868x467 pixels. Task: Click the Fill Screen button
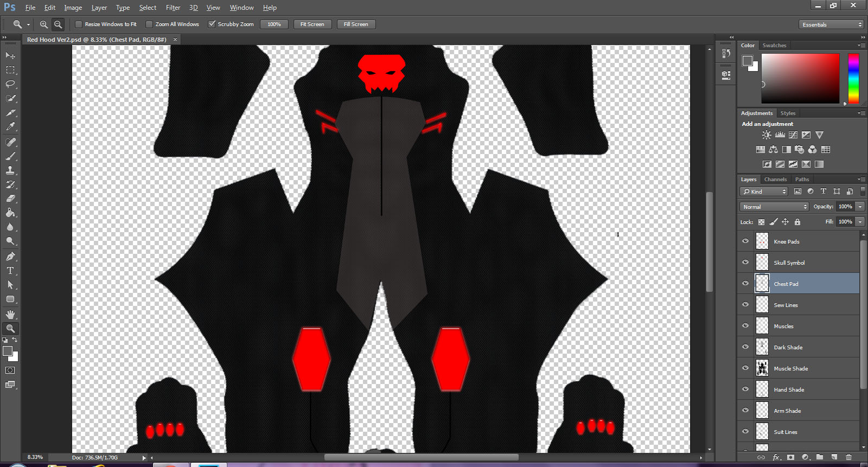[x=356, y=24]
